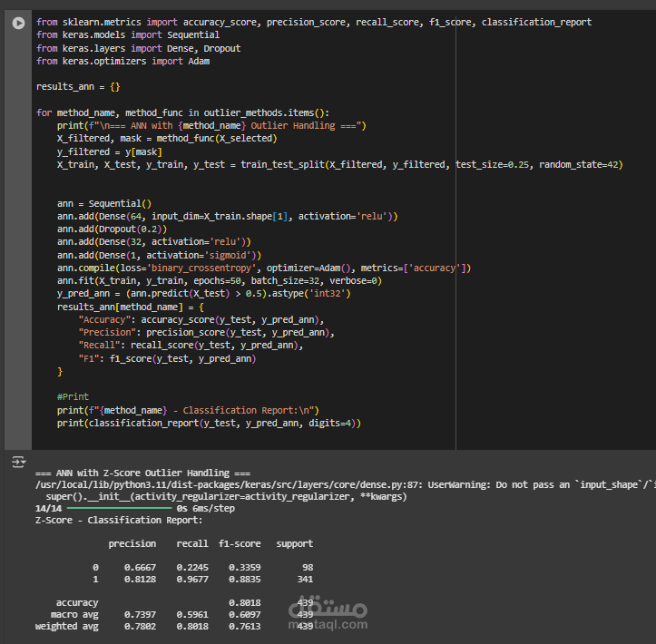Viewport: 656px width, 644px height.
Task: Click the Dense(1, activation='sigmoid') line
Action: point(159,255)
